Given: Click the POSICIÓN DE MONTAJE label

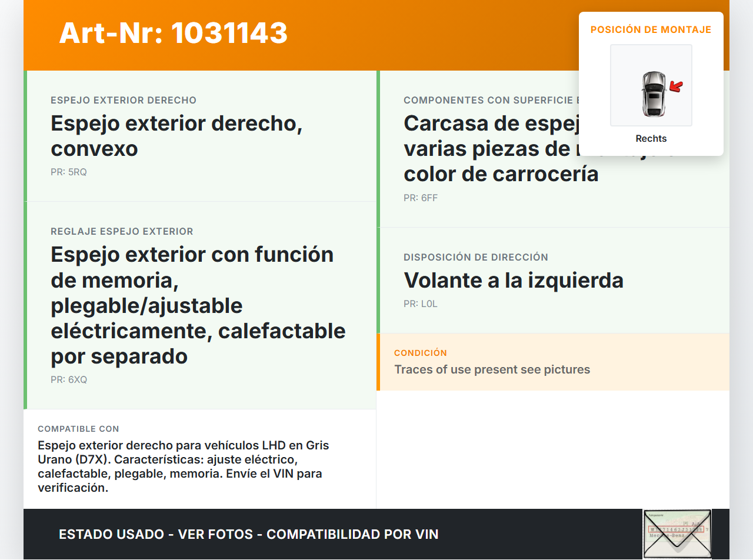Looking at the screenshot, I should pyautogui.click(x=651, y=29).
